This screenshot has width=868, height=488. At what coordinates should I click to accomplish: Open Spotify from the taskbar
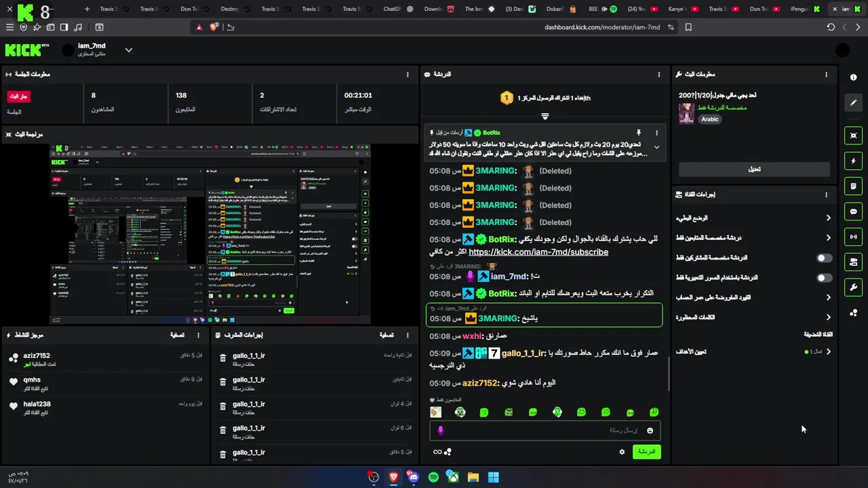[x=433, y=477]
